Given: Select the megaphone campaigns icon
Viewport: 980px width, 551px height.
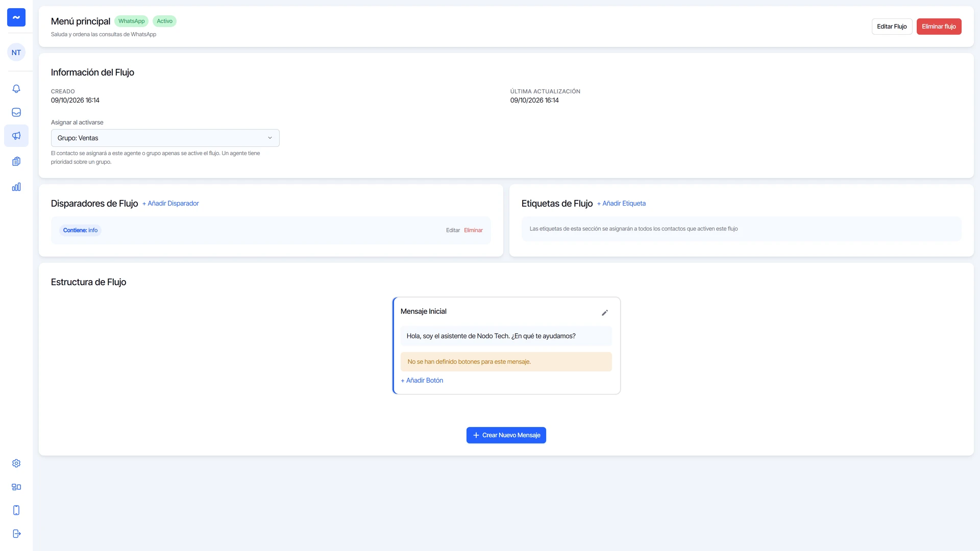Looking at the screenshot, I should [16, 136].
